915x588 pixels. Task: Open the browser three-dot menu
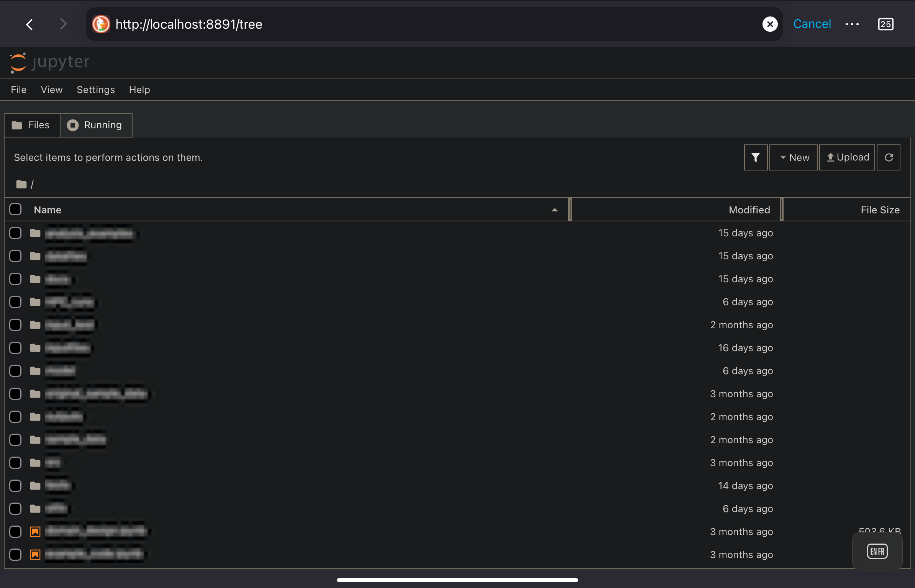pos(852,24)
